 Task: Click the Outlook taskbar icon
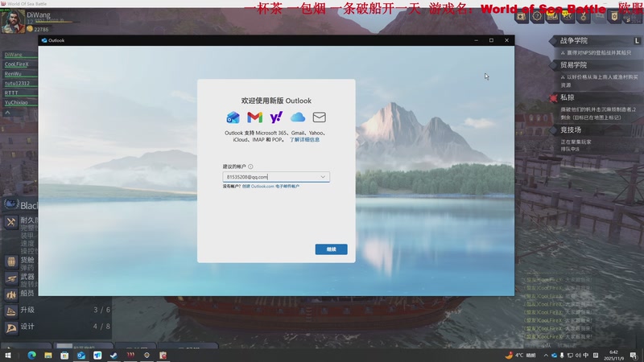point(81,356)
